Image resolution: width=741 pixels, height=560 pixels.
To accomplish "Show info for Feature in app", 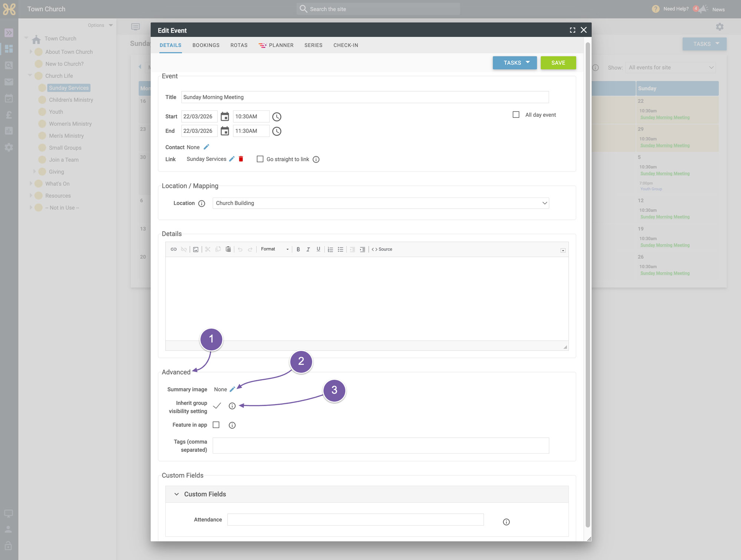I will (x=232, y=425).
